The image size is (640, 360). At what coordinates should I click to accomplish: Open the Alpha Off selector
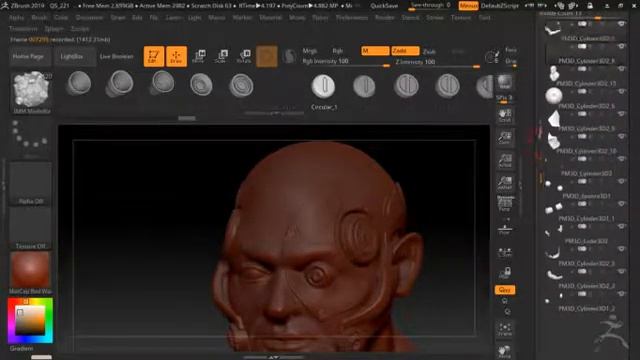tap(31, 184)
